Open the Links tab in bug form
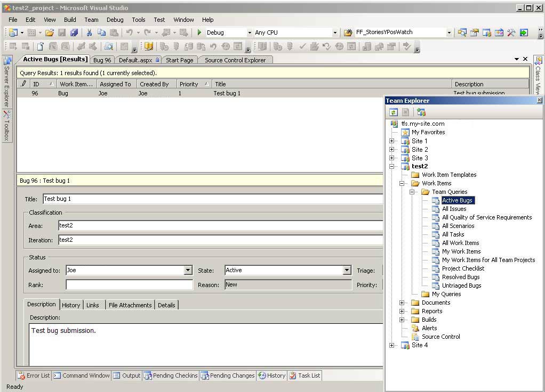 pos(93,305)
